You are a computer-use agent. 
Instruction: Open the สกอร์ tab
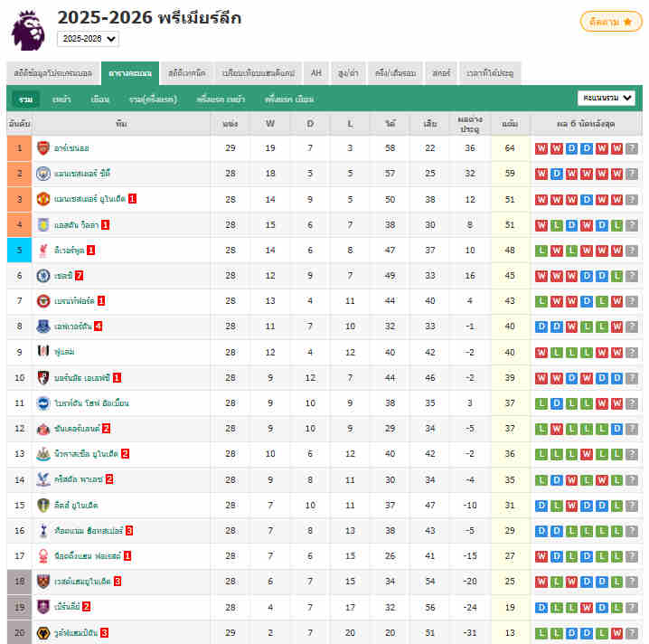tap(441, 73)
